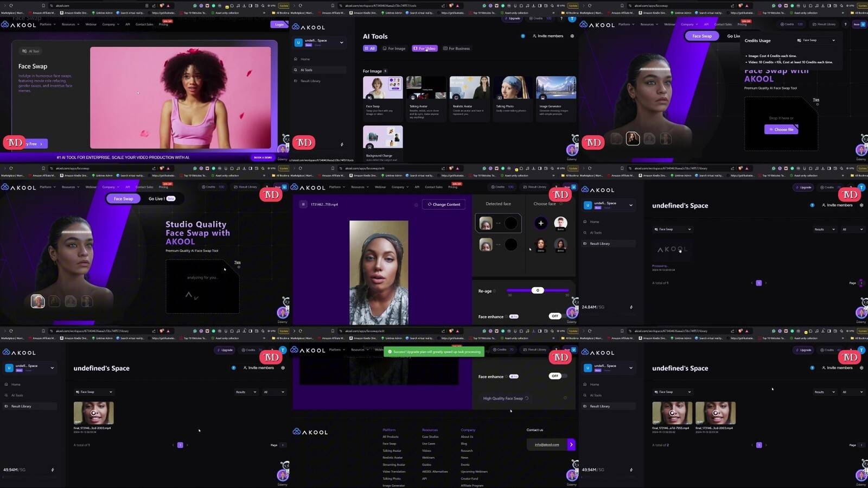Open AI Tools in the one-result library sidebar
This screenshot has height=488, width=868.
30,395
